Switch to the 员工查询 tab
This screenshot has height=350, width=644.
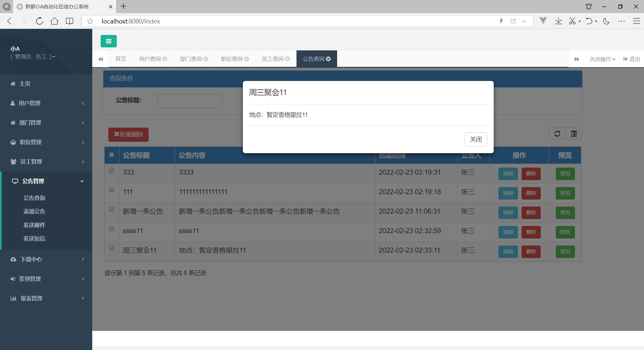coord(273,59)
